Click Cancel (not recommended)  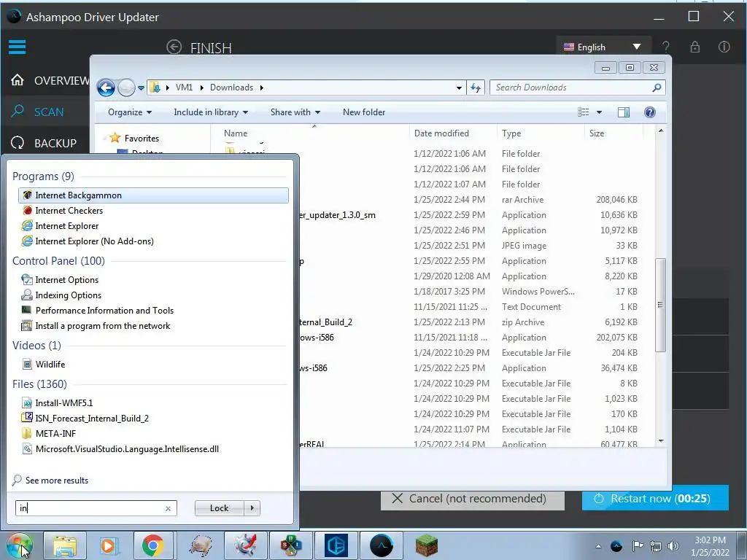(473, 499)
